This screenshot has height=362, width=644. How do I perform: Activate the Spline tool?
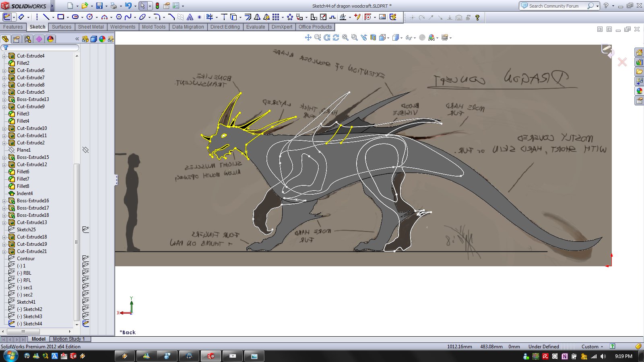tap(128, 17)
